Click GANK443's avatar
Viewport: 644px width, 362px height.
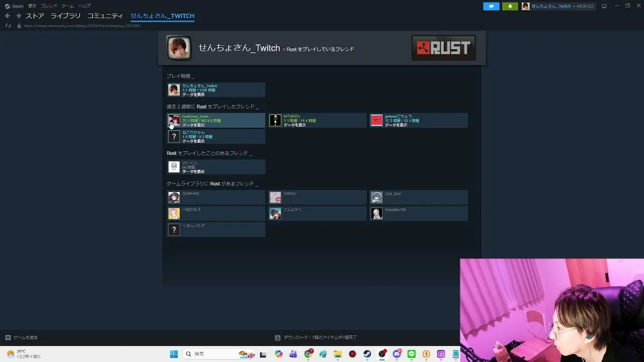click(x=174, y=198)
